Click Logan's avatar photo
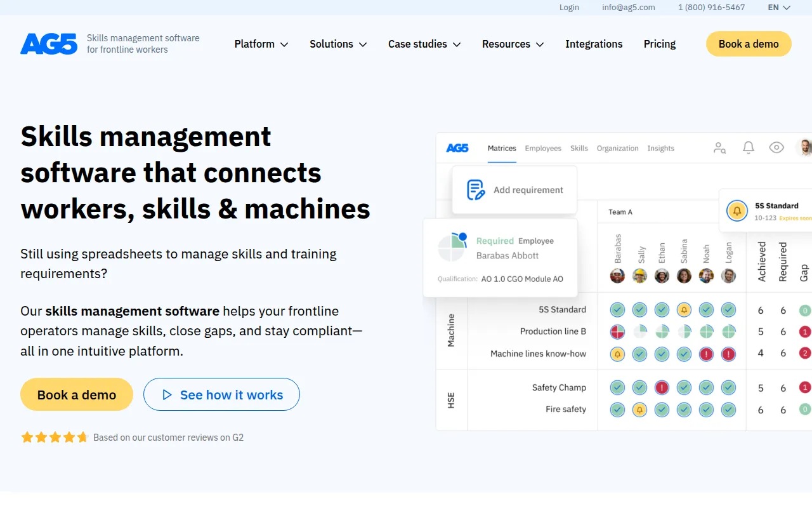 pyautogui.click(x=728, y=276)
